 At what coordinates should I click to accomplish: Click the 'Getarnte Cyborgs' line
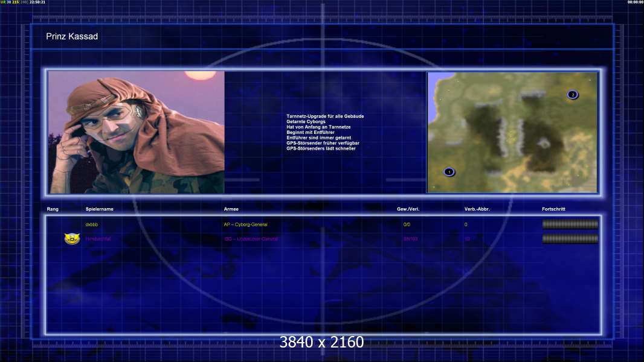point(306,121)
